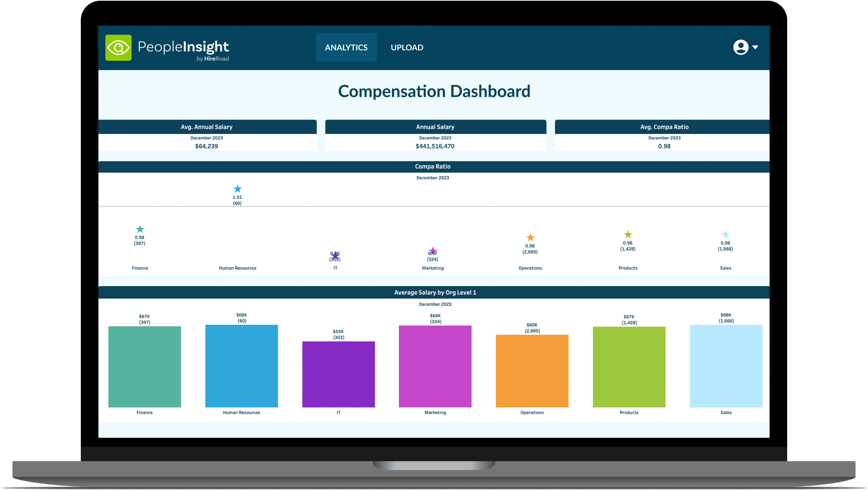The height and width of the screenshot is (490, 868).
Task: Click the Compa Ratio section header
Action: pos(434,167)
